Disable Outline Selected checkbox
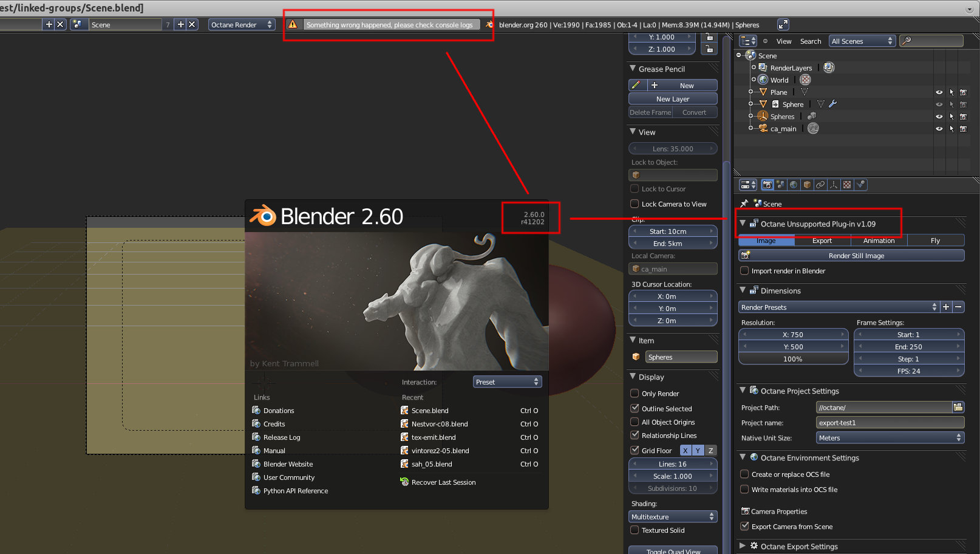 [x=635, y=408]
